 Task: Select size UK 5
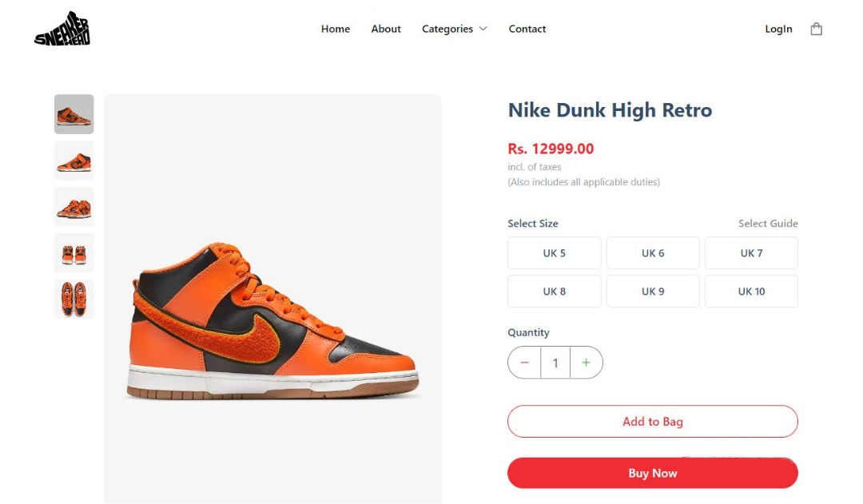[554, 252]
